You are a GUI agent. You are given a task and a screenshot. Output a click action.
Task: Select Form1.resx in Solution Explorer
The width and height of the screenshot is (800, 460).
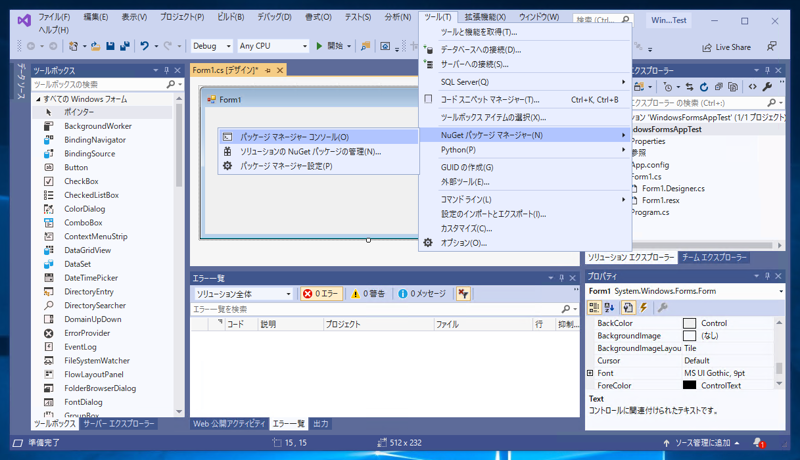coord(660,200)
